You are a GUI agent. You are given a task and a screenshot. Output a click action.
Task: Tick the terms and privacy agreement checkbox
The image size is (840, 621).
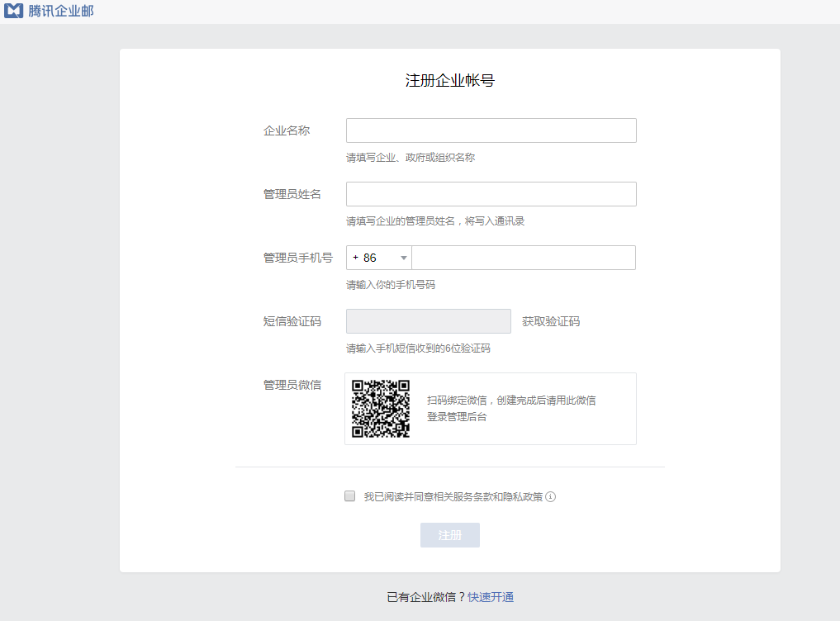pyautogui.click(x=349, y=496)
